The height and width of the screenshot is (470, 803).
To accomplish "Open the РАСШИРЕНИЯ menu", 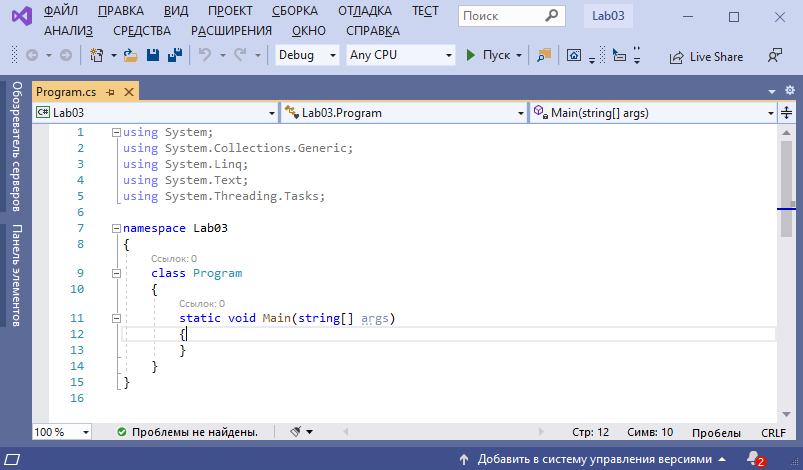I will click(x=231, y=31).
